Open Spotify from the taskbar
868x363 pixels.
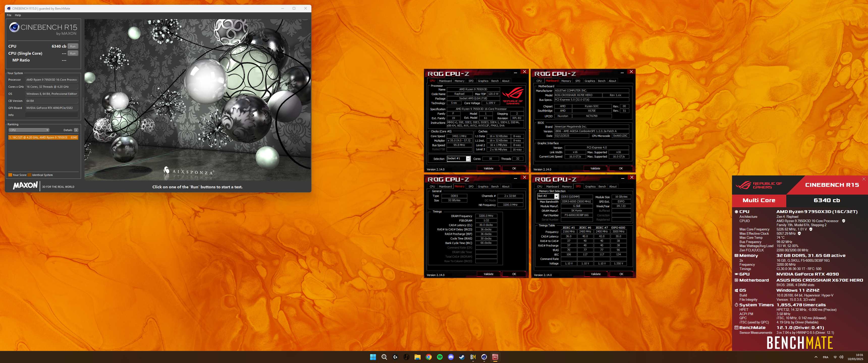[439, 357]
